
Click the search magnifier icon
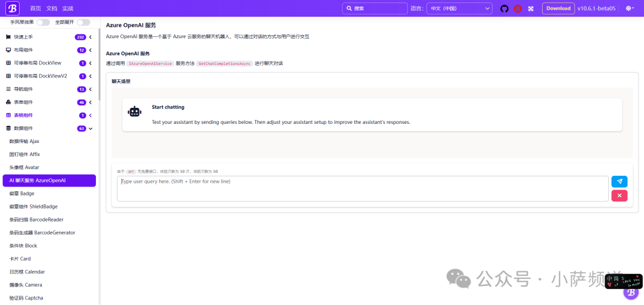click(349, 8)
